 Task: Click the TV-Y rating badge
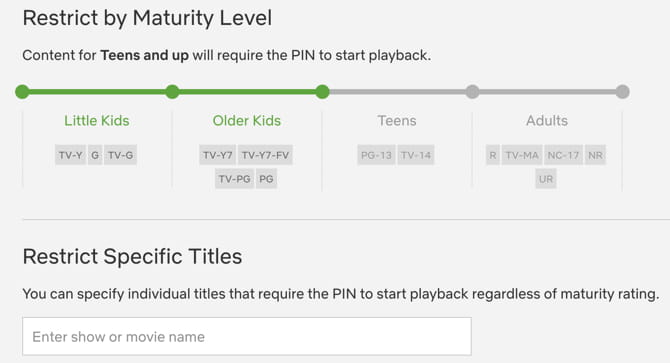click(71, 155)
